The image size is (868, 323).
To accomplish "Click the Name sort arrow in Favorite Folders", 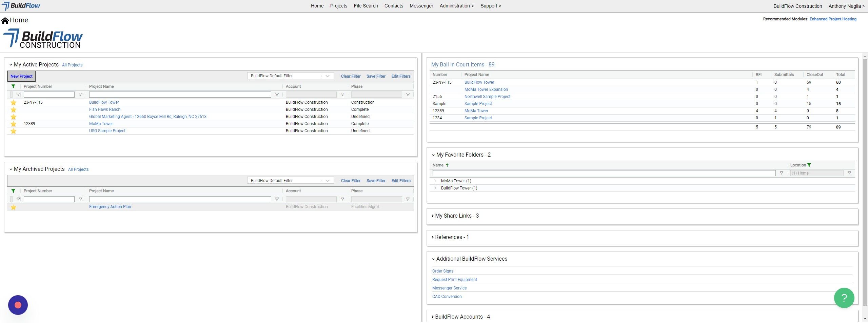I will [447, 165].
